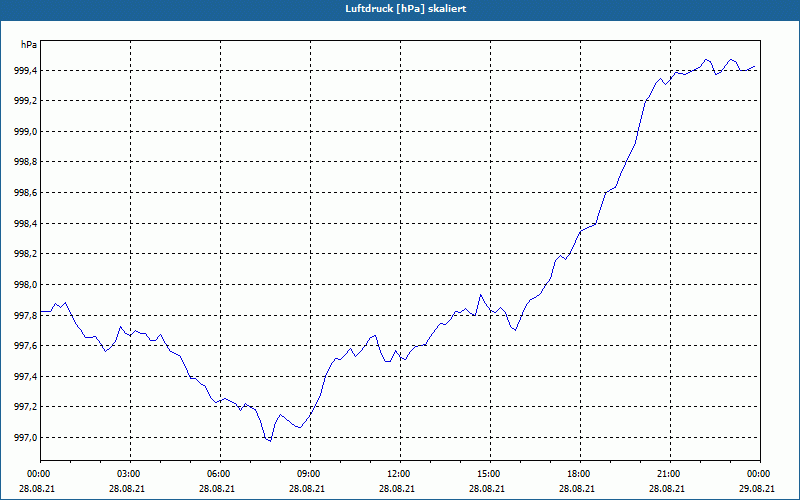800x500 pixels.
Task: Select the 999,0 y-axis label
Action: pos(24,132)
